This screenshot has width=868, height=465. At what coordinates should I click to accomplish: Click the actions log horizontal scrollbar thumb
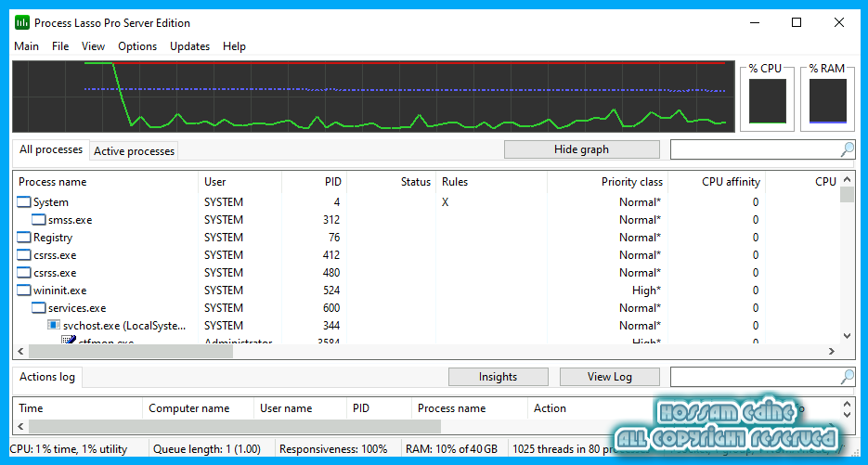235,426
